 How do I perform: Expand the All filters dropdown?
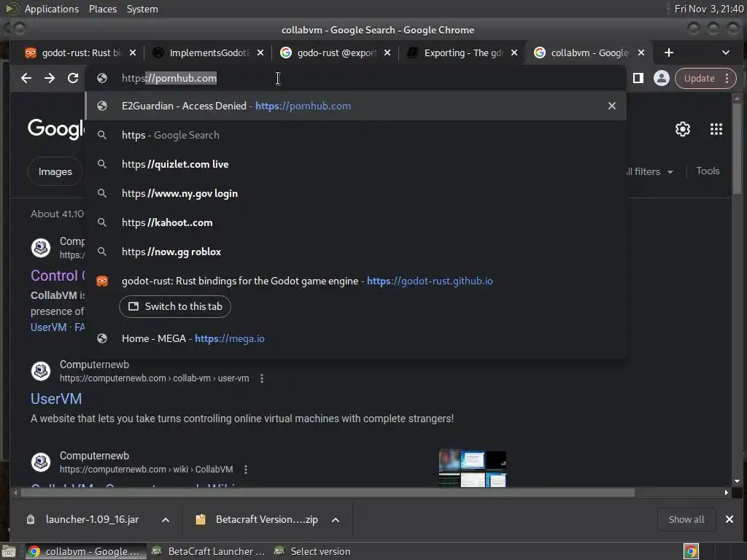[x=650, y=171]
